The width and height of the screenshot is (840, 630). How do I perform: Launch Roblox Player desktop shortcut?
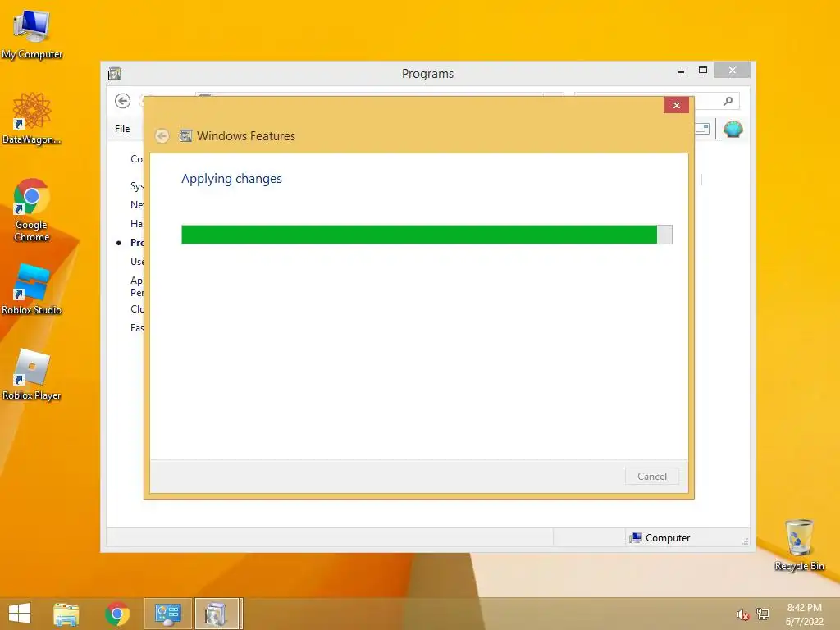point(32,374)
